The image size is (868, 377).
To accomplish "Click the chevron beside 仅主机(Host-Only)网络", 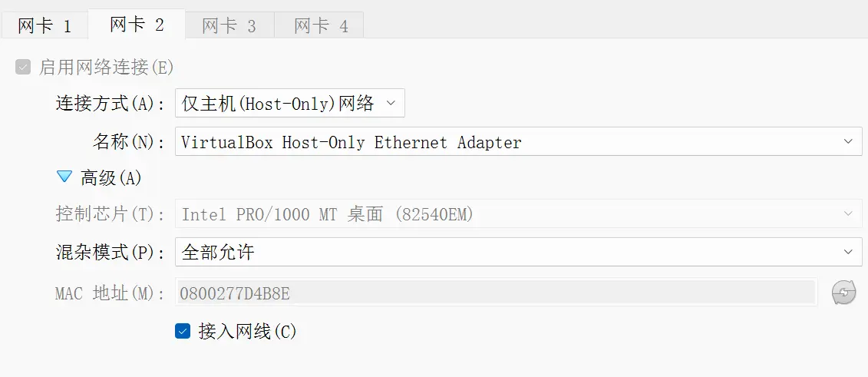I will (x=391, y=103).
